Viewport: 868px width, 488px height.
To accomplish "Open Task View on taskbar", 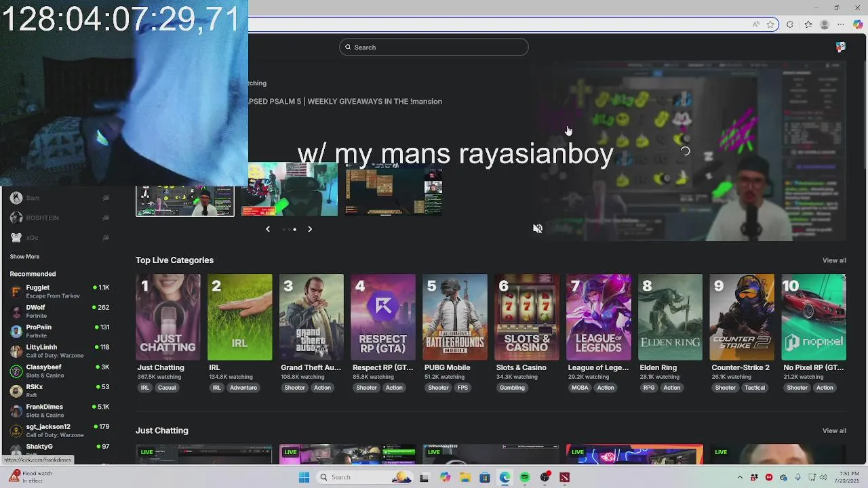I will [425, 477].
